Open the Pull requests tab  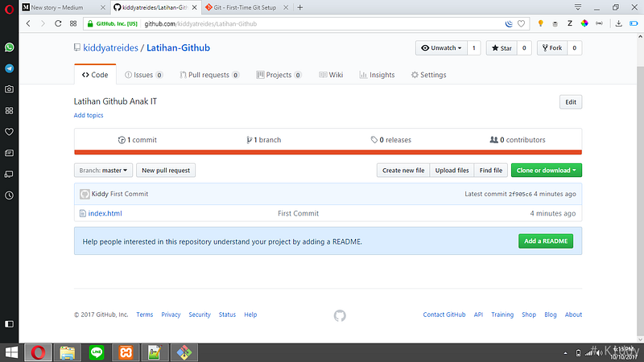[x=209, y=75]
